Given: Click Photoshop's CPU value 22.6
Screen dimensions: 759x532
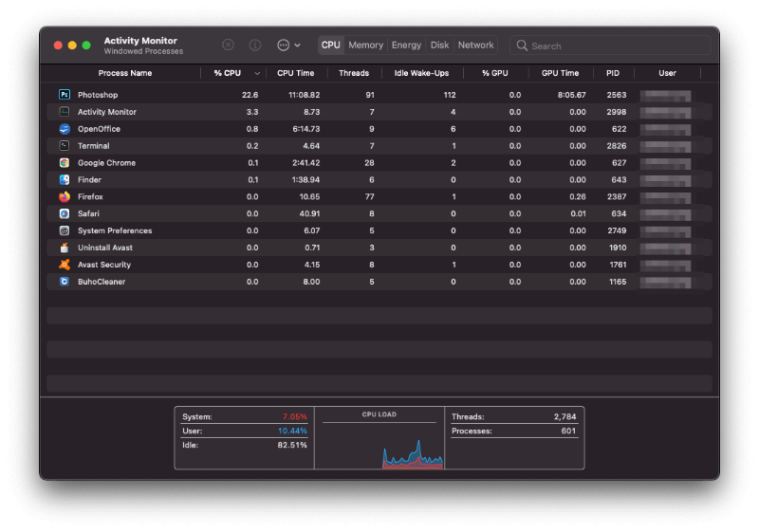Looking at the screenshot, I should click(250, 95).
